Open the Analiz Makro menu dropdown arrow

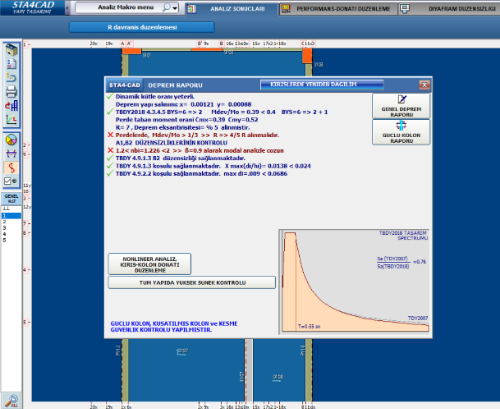tap(175, 8)
